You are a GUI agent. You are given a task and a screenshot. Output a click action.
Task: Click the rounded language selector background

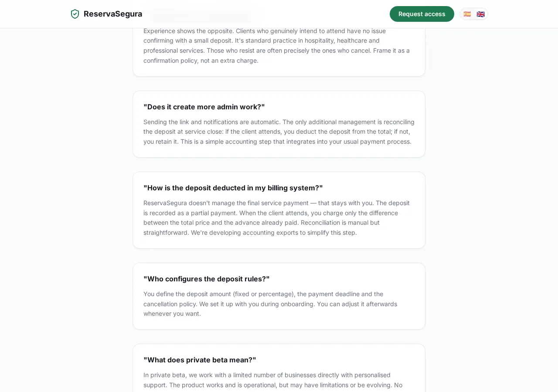tap(473, 14)
